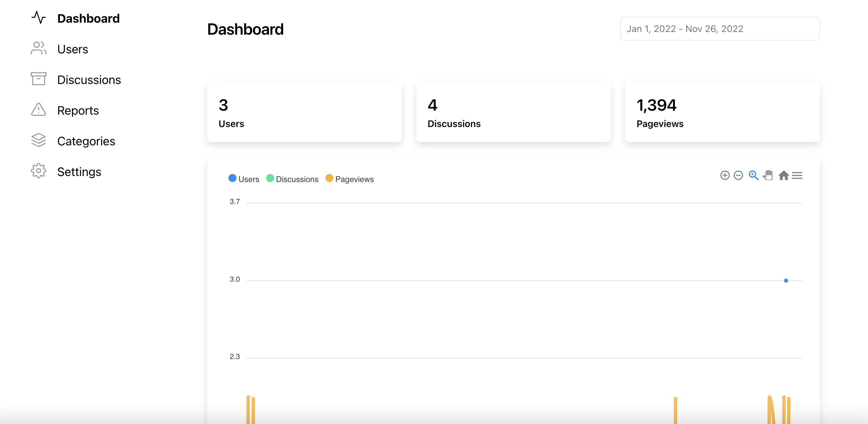
Task: Click the Users count card
Action: (x=304, y=112)
